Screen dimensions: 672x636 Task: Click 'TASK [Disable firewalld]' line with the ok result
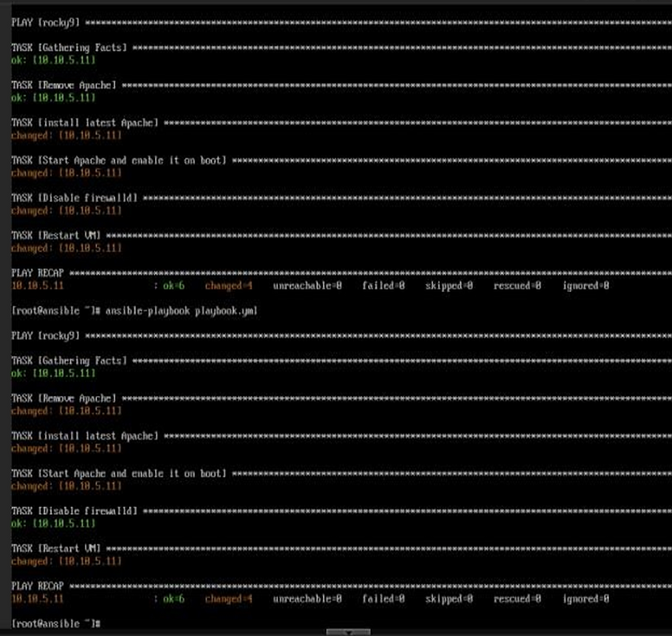(74, 511)
